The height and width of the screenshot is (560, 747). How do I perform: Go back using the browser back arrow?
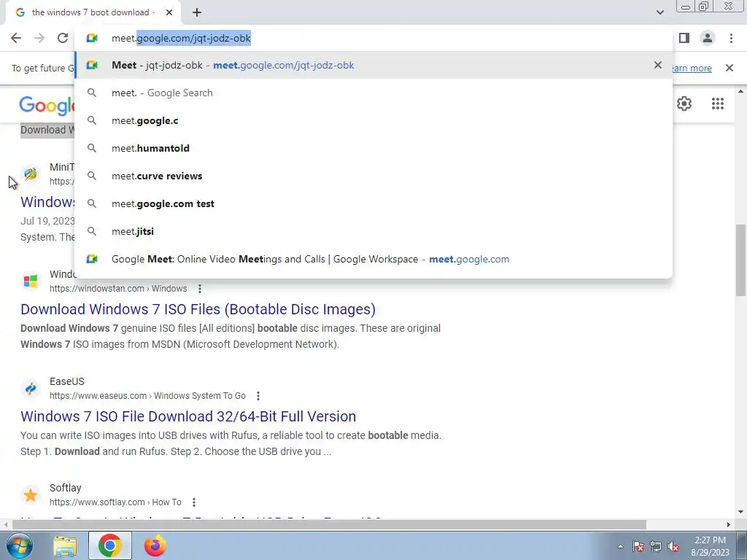(16, 38)
